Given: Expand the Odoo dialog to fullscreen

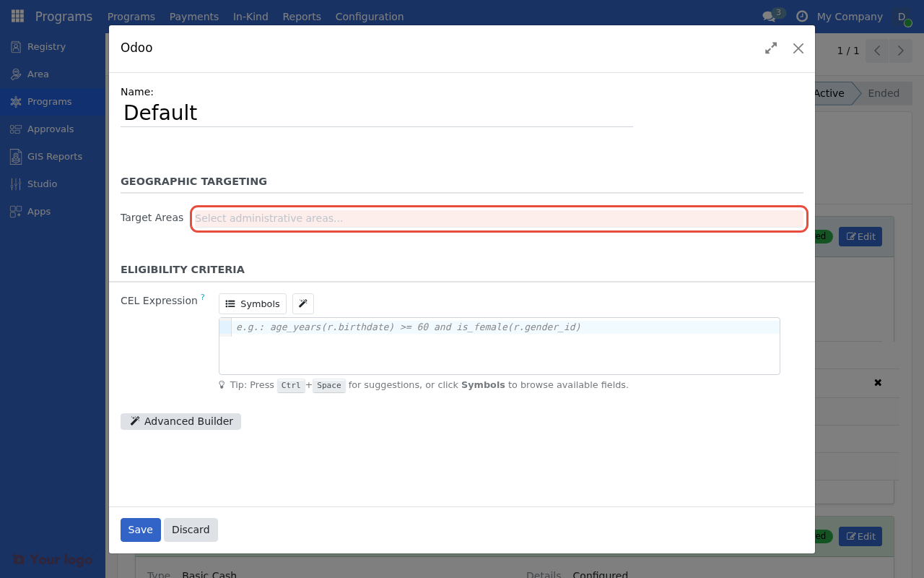Looking at the screenshot, I should (x=770, y=48).
